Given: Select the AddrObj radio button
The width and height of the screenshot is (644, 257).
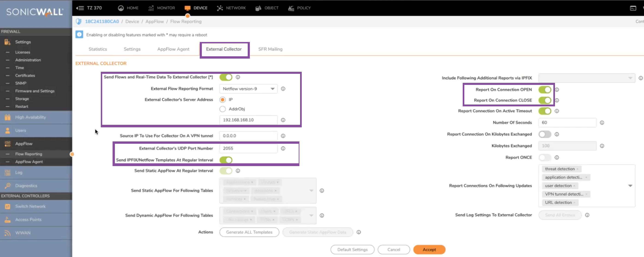Looking at the screenshot, I should (x=223, y=109).
